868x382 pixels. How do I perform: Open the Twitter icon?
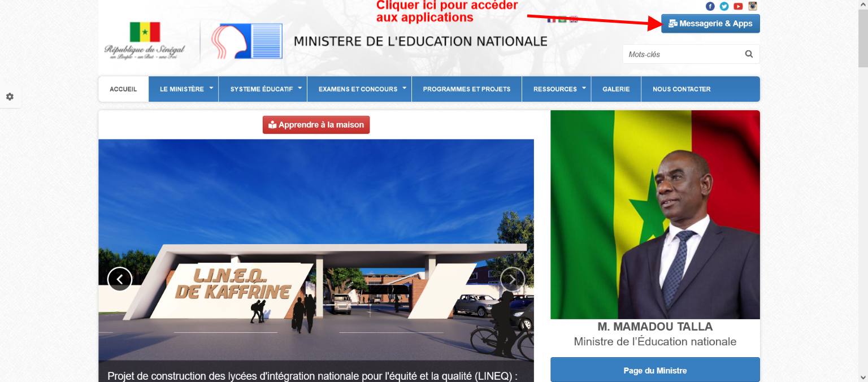(724, 6)
